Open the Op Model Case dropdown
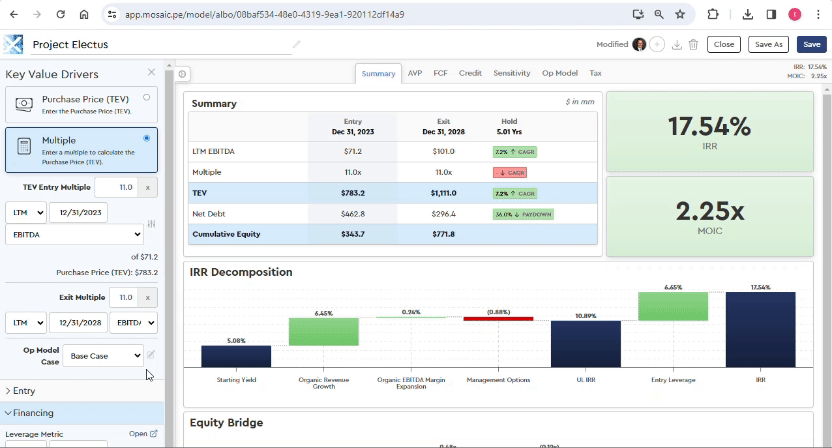The width and height of the screenshot is (832, 448). [103, 355]
